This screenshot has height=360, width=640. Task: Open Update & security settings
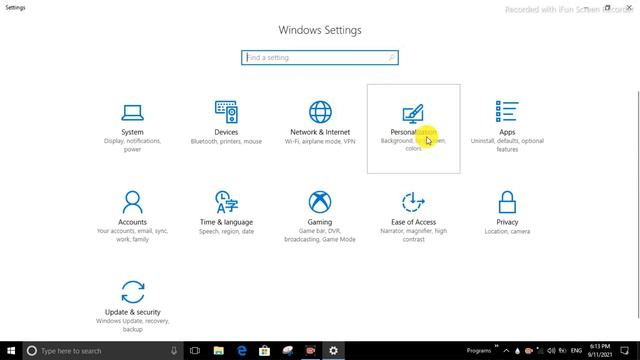(132, 307)
